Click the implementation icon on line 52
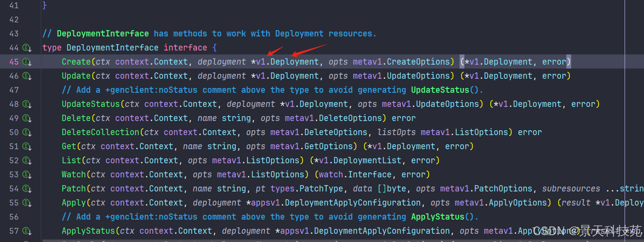Viewport: 644px width, 242px height. pos(27,160)
